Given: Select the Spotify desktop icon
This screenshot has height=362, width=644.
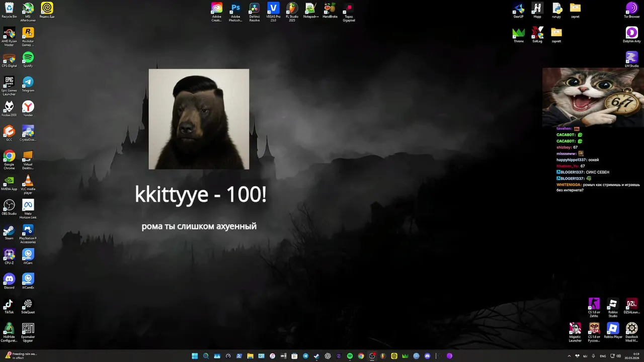Looking at the screenshot, I should coord(28,59).
